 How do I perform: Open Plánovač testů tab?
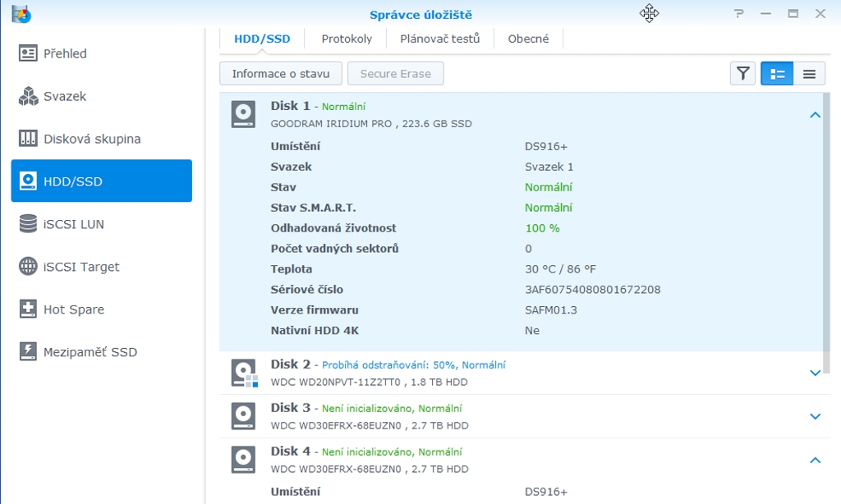(439, 39)
